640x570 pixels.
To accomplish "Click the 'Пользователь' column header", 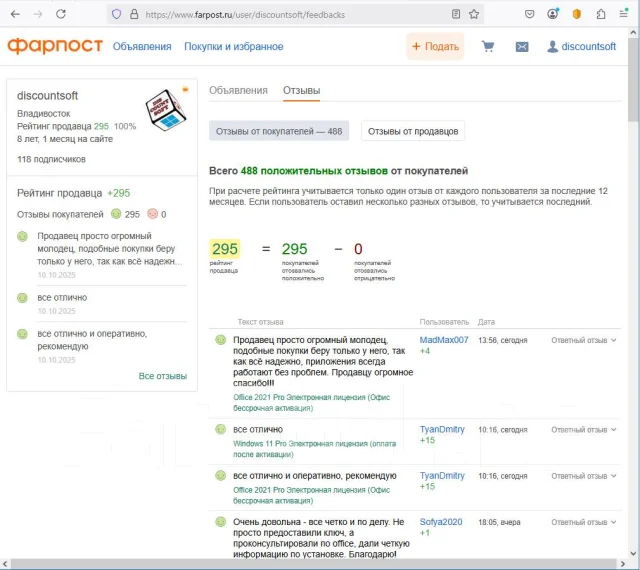I will [444, 322].
